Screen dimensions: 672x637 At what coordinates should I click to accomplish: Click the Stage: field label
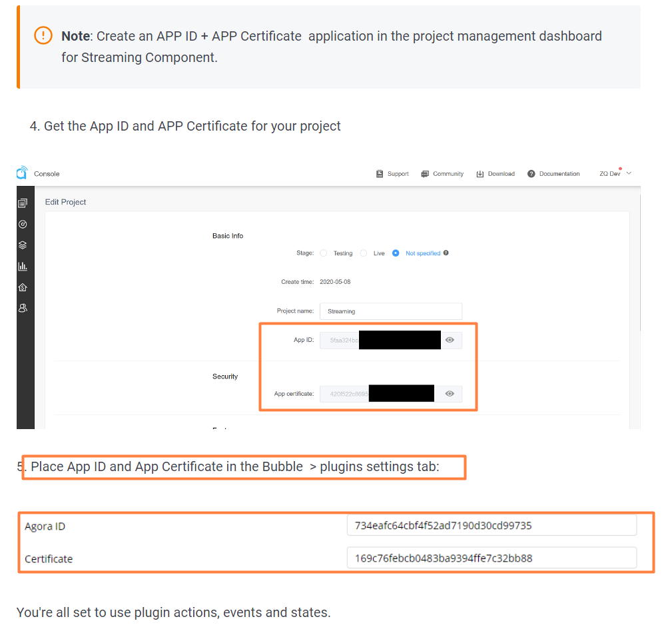coord(305,253)
